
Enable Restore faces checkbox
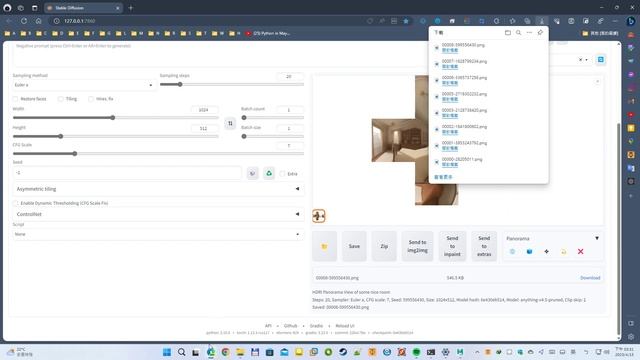coord(16,99)
